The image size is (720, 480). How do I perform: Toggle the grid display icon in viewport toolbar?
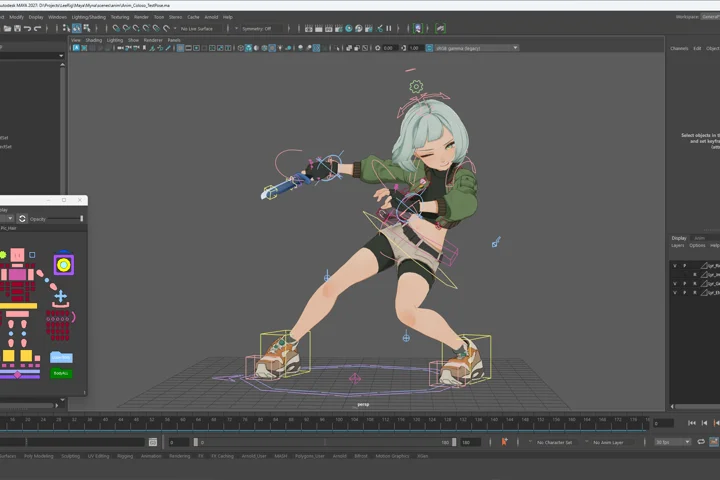(x=180, y=48)
